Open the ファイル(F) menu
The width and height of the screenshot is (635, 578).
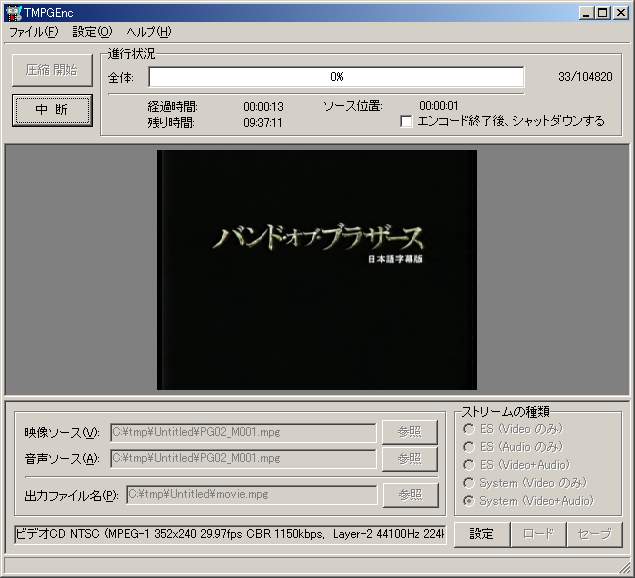pos(34,32)
